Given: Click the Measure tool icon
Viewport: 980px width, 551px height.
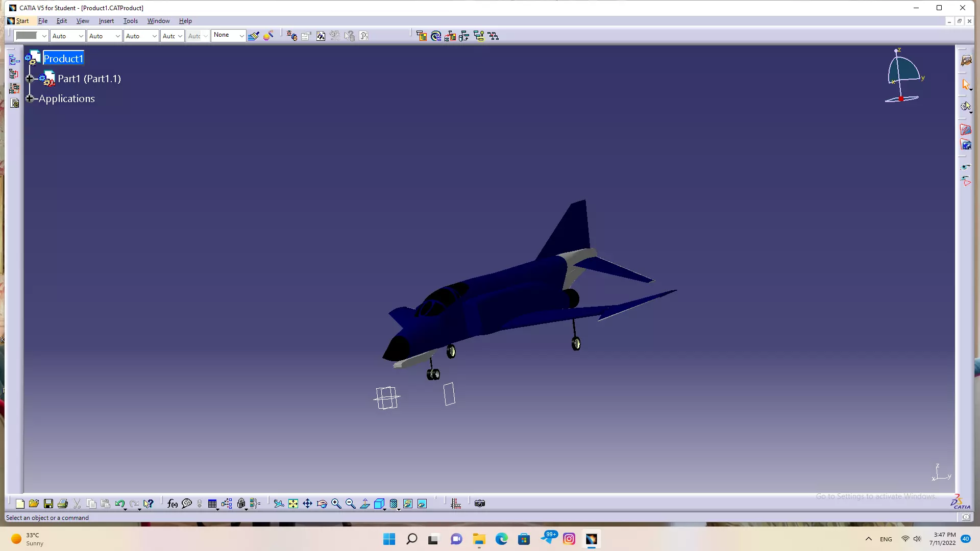Looking at the screenshot, I should tap(456, 504).
